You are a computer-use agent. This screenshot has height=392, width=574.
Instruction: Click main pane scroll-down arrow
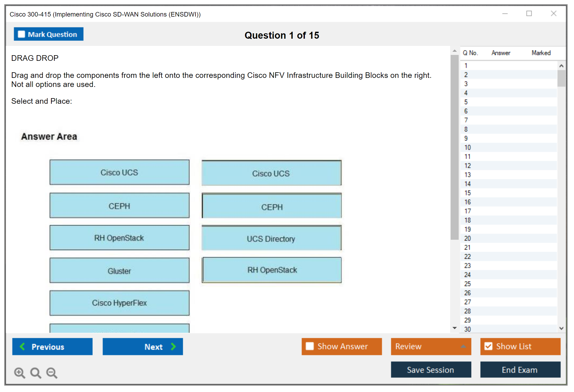[454, 328]
